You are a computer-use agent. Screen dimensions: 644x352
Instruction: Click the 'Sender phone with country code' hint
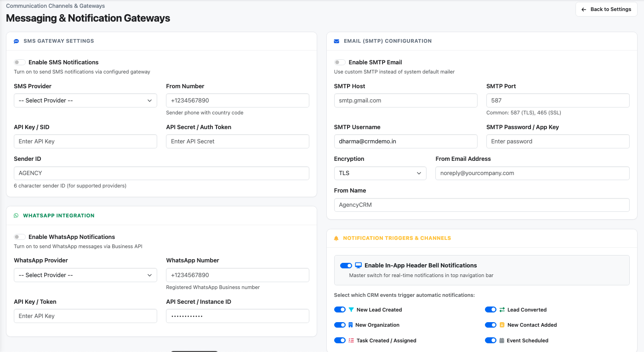click(205, 113)
